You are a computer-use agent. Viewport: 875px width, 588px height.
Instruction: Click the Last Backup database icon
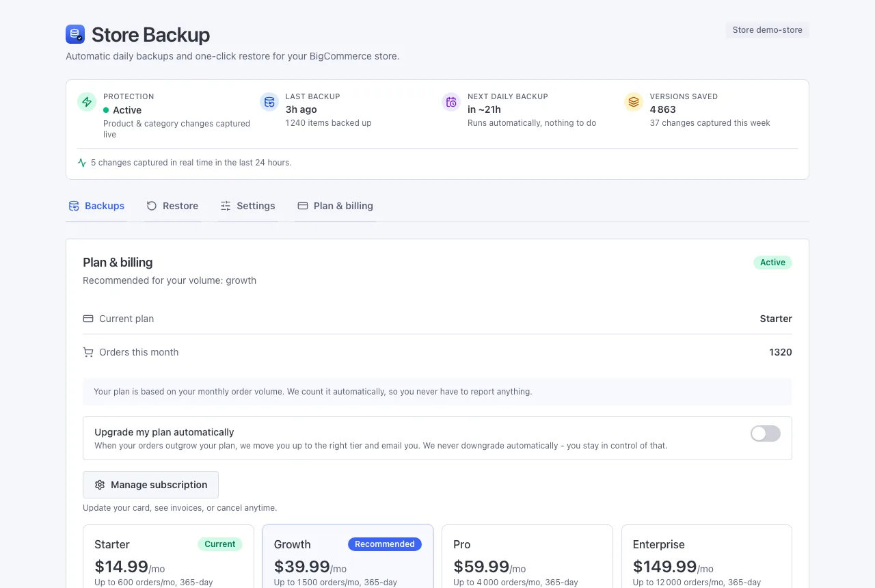[x=269, y=102]
